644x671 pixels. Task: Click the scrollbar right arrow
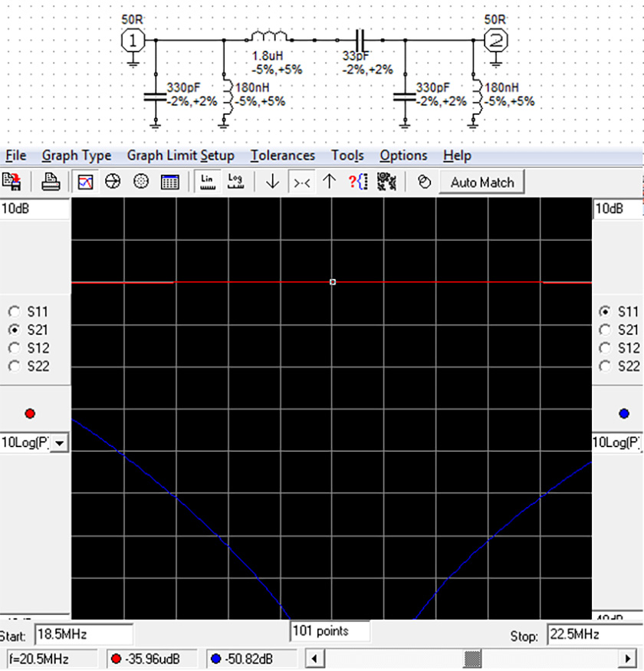point(628,659)
